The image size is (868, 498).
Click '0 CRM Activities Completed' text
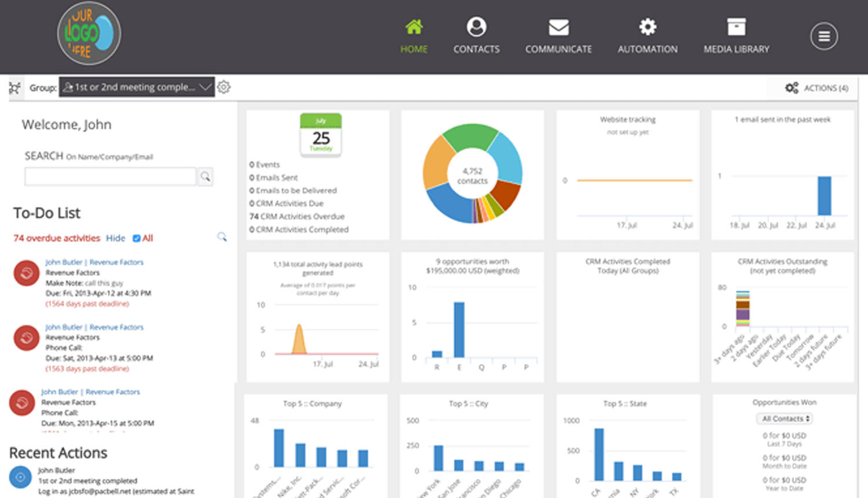(299, 230)
